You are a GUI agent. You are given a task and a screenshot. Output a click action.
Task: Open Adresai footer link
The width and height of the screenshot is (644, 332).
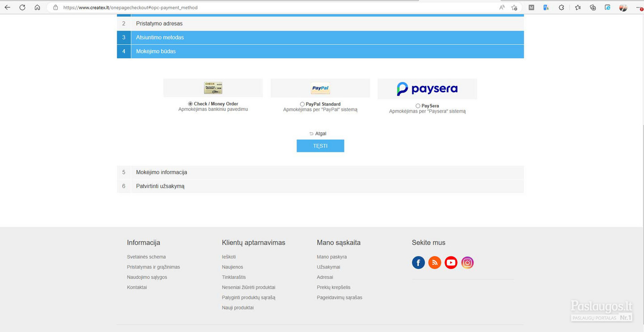tap(325, 277)
